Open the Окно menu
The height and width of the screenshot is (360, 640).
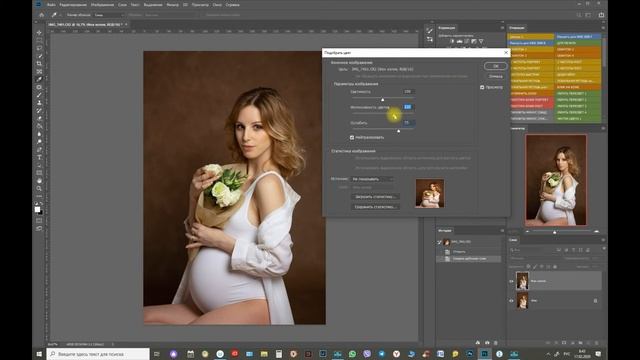217,5
